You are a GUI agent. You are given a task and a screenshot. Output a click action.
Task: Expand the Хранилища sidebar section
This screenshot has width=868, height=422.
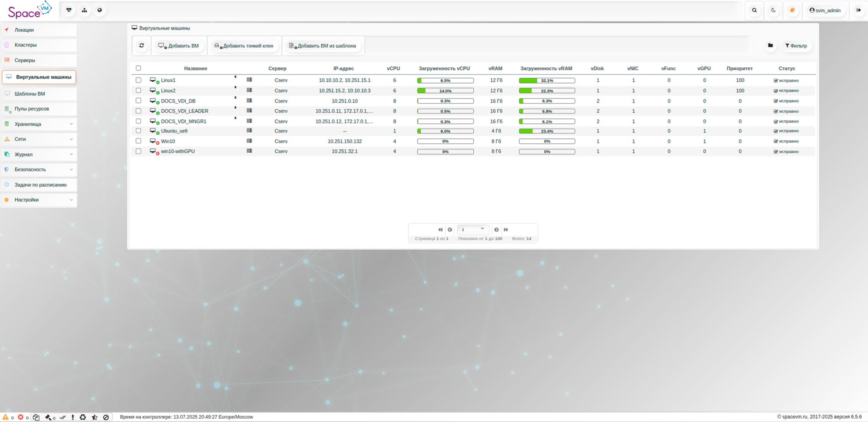pos(39,124)
